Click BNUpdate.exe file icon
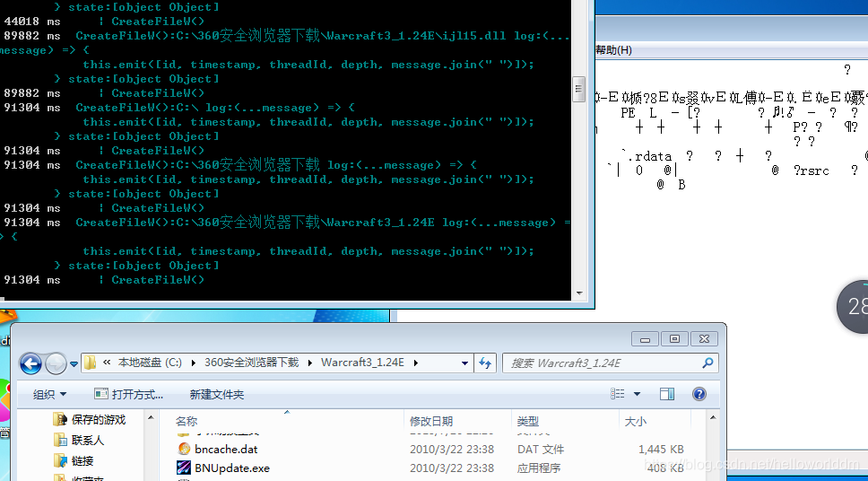Image resolution: width=868 pixels, height=481 pixels. 184,468
